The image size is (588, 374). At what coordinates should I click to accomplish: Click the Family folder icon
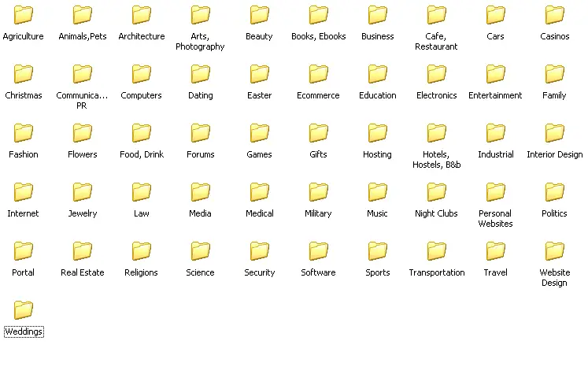pos(555,74)
